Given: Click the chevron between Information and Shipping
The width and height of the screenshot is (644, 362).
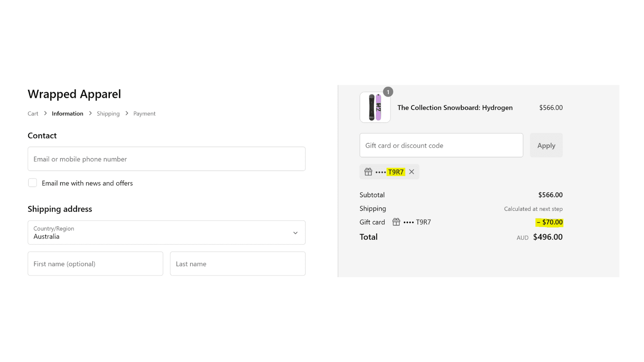Looking at the screenshot, I should [x=90, y=113].
